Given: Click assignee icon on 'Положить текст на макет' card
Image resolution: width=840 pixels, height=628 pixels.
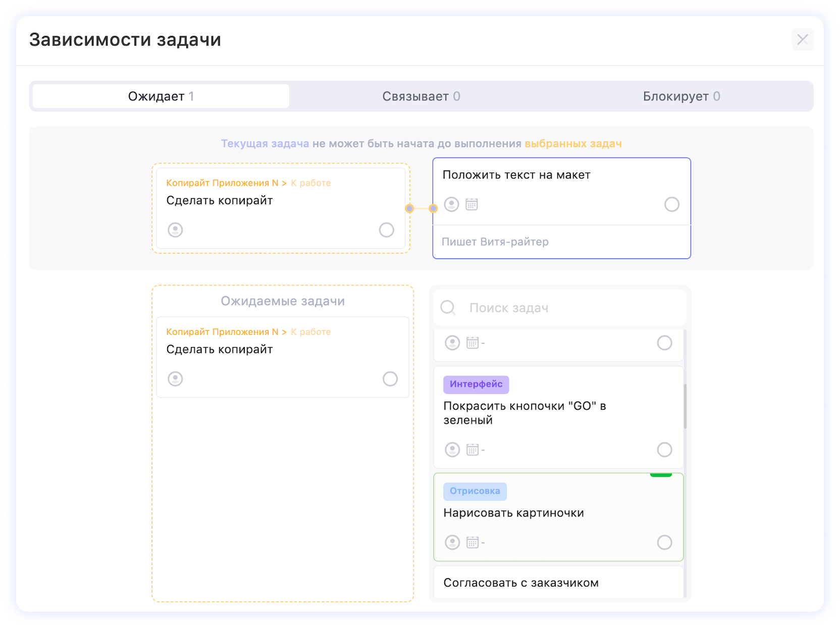Looking at the screenshot, I should pos(451,204).
